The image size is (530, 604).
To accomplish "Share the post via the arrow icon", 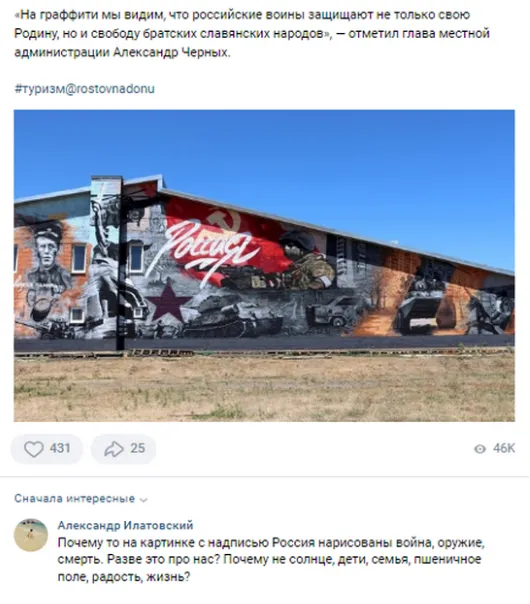I will pyautogui.click(x=114, y=450).
